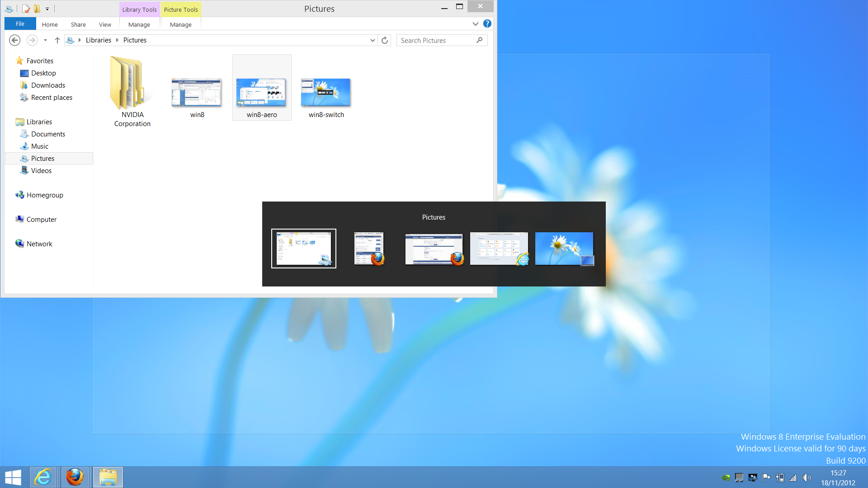868x488 pixels.
Task: Open the Documents library
Action: tap(48, 134)
